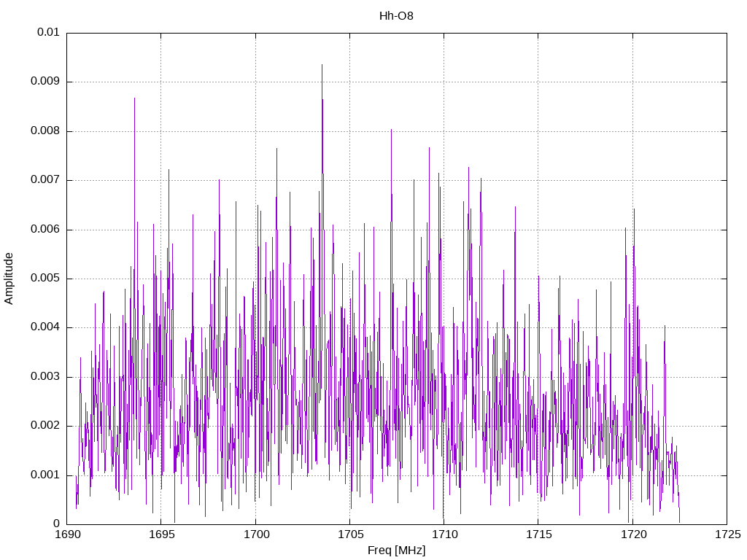Click the "Amplitude" y-axis label

pyautogui.click(x=9, y=279)
